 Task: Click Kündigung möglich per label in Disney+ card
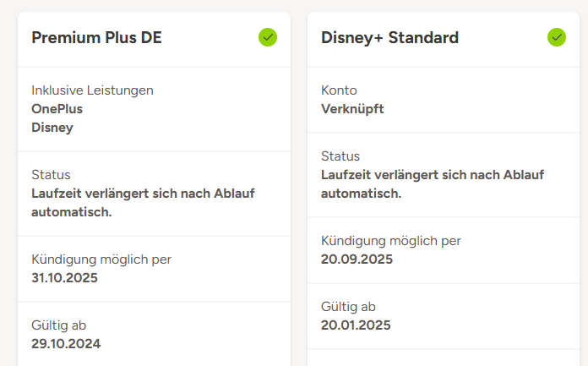coord(391,241)
